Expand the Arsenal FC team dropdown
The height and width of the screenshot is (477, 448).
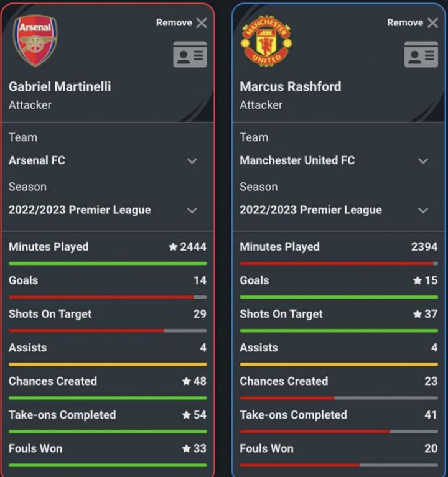[192, 161]
